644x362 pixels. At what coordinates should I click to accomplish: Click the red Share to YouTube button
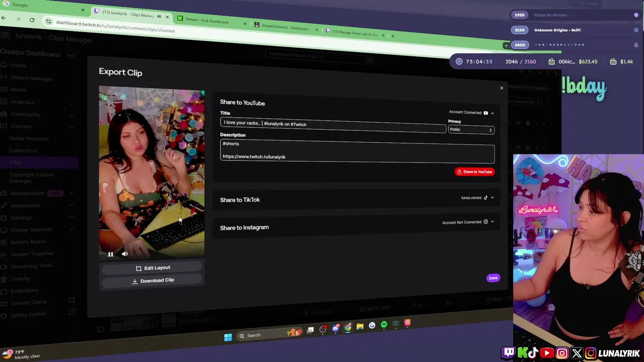tap(474, 172)
